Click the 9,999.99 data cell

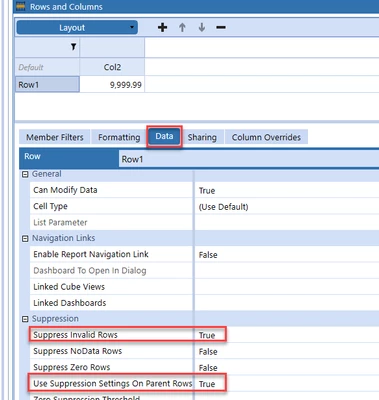(x=112, y=85)
